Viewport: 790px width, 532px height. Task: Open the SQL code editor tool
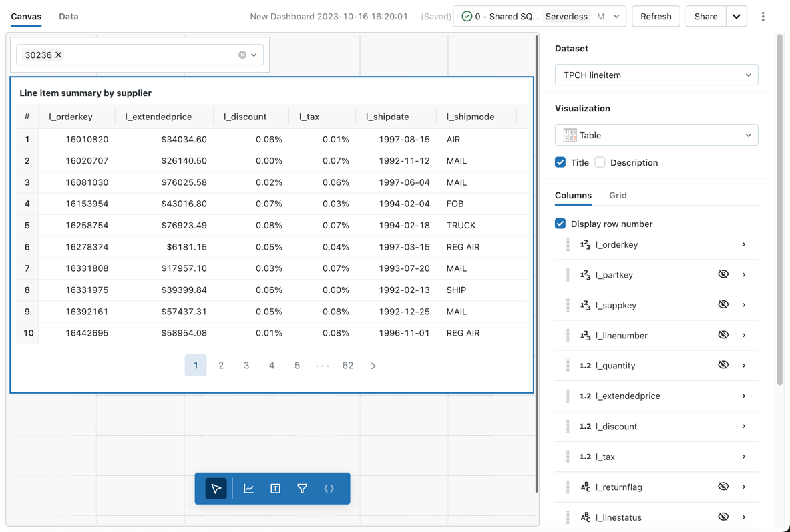pyautogui.click(x=329, y=488)
